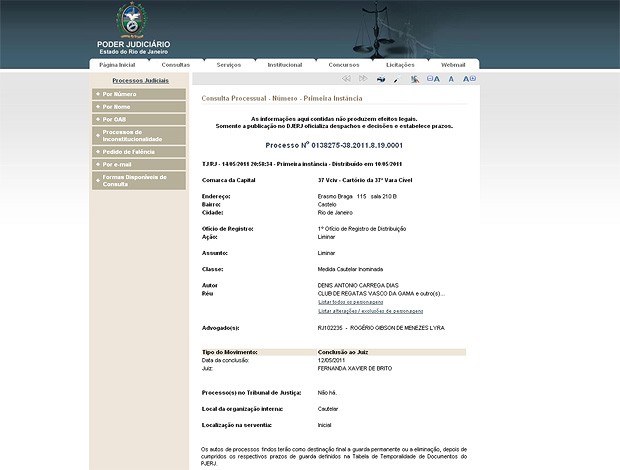
Task: Decrease the font size with A-minus icon
Action: click(433, 78)
